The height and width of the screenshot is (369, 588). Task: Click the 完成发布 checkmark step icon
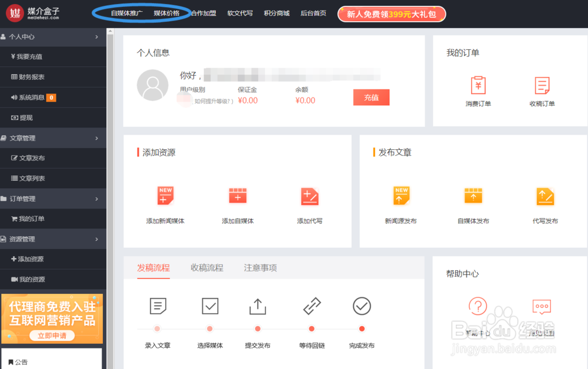[362, 306]
